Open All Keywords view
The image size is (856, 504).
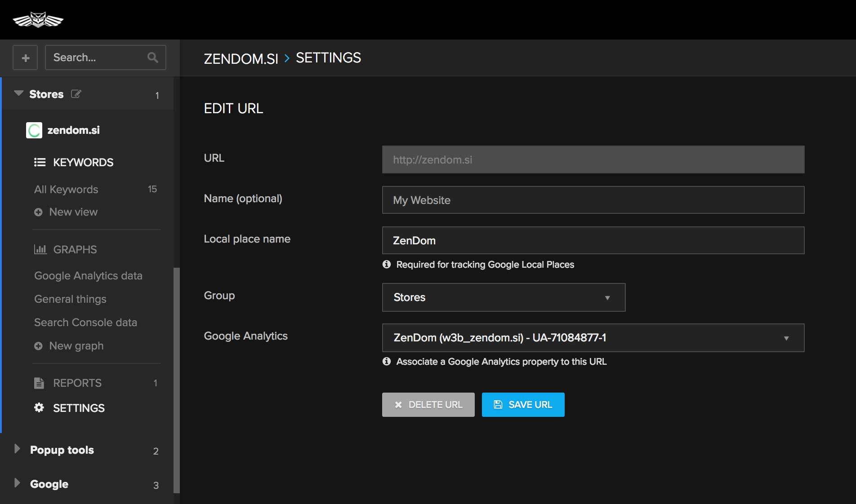pos(66,190)
